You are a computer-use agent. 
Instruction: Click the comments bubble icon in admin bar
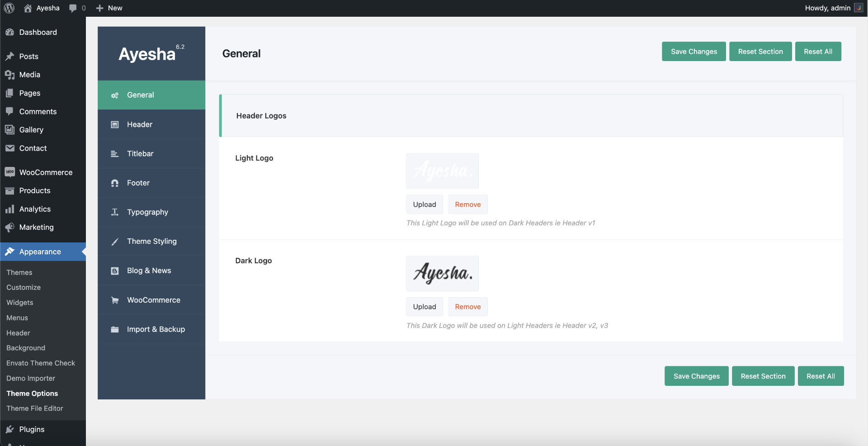(72, 8)
